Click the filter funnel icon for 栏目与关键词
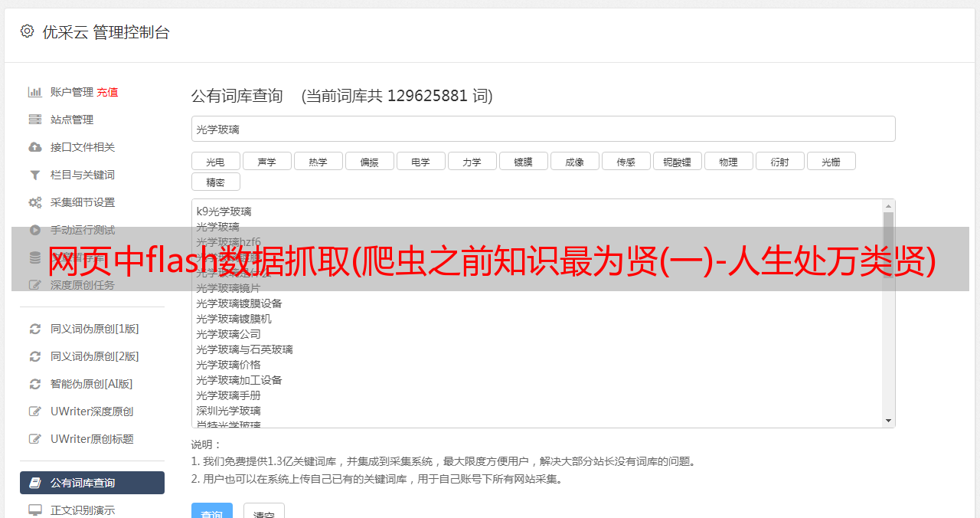Viewport: 980px width, 518px height. point(35,175)
